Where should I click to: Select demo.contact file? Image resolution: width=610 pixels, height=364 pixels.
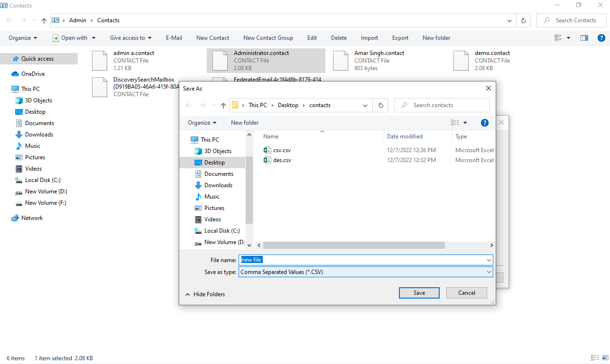tap(507, 61)
